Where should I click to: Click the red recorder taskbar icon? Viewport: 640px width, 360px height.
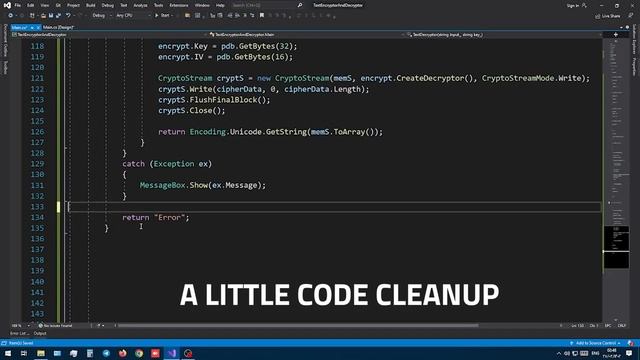156,353
